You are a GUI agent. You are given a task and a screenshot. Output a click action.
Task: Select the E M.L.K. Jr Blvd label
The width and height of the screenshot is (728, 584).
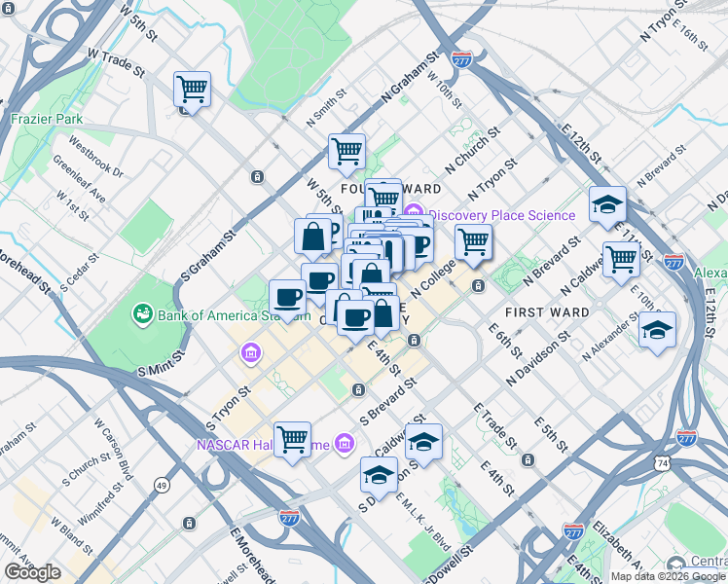tap(423, 522)
